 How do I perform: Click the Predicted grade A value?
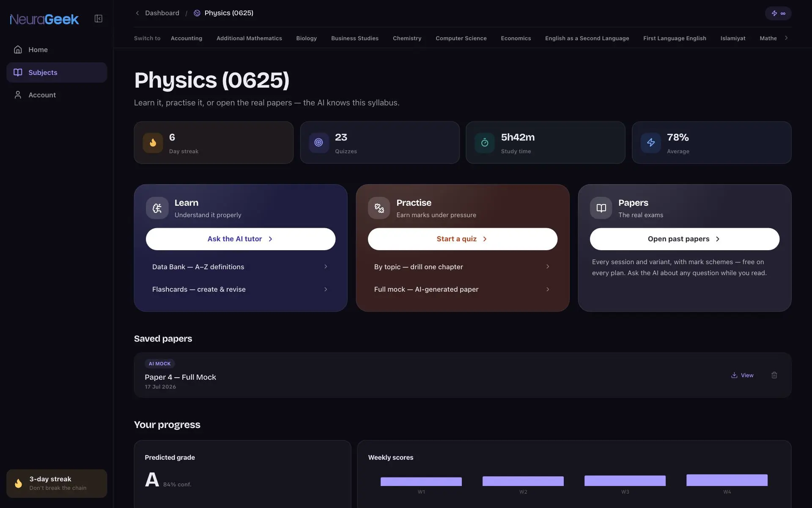(x=152, y=480)
